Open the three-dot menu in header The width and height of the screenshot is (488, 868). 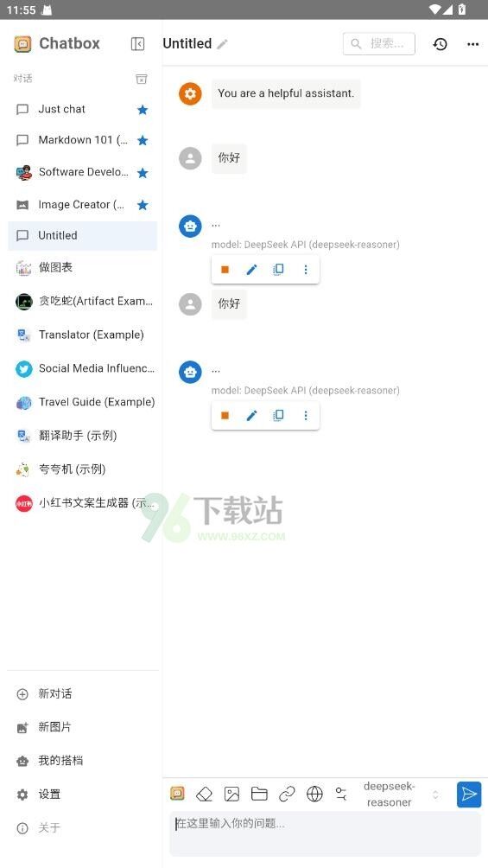pos(472,44)
